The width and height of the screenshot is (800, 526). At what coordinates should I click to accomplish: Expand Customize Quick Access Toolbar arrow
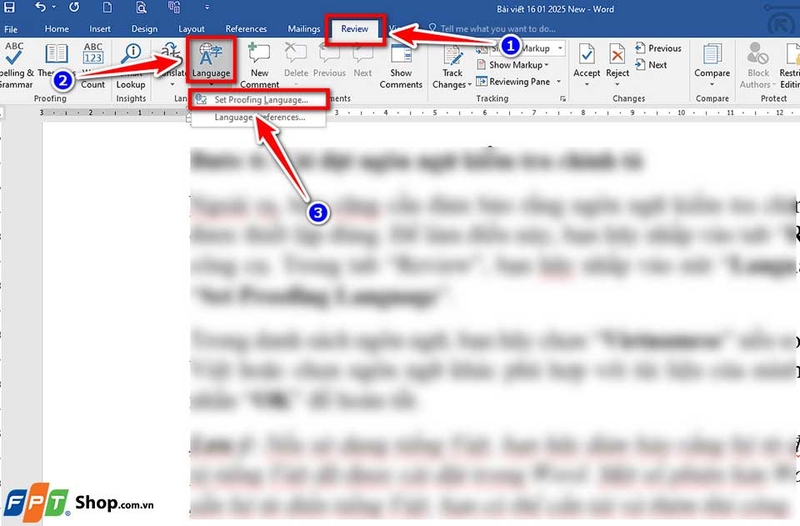(x=207, y=7)
